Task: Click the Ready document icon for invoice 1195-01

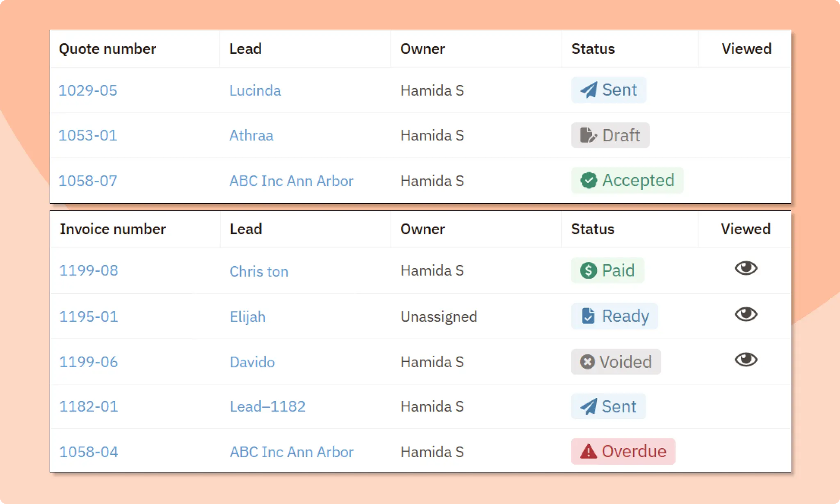Action: coord(588,316)
